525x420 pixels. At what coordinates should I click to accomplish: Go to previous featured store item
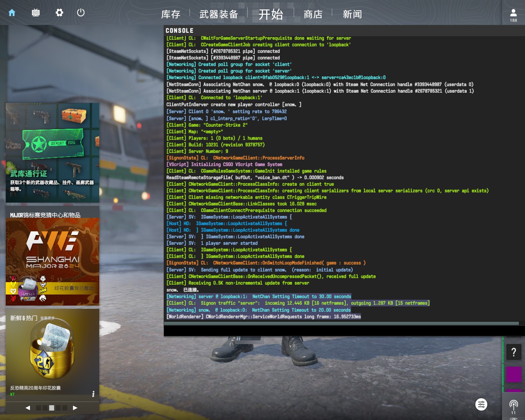click(x=27, y=408)
